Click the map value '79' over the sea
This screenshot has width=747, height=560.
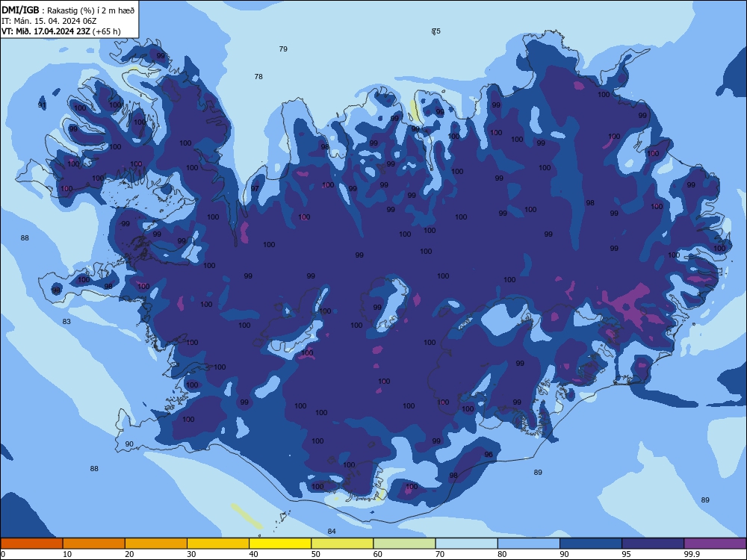coord(283,49)
